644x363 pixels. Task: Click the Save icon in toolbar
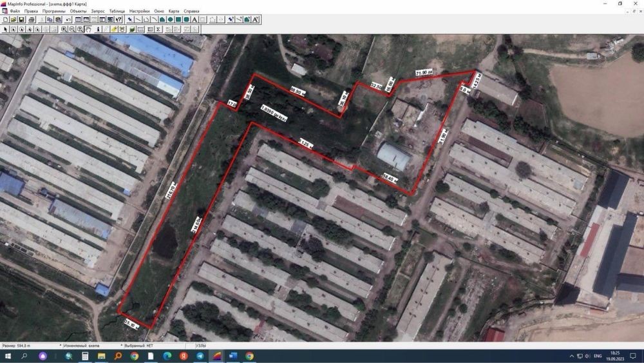[x=22, y=20]
